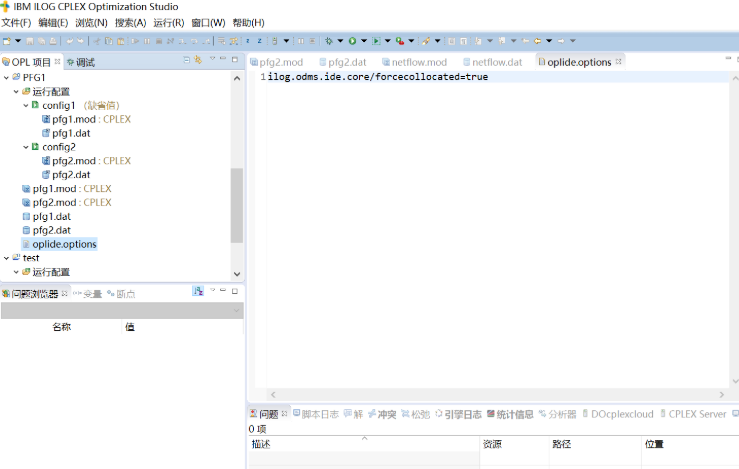
Task: Click the Suspend pause toolbar icon
Action: tap(147, 41)
